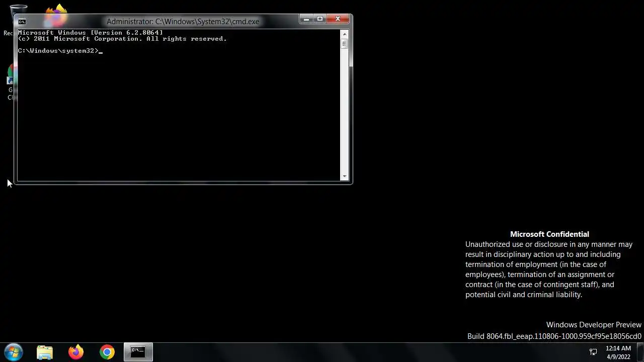The image size is (644, 362).
Task: Open the cmd window system menu icon
Action: (x=22, y=22)
